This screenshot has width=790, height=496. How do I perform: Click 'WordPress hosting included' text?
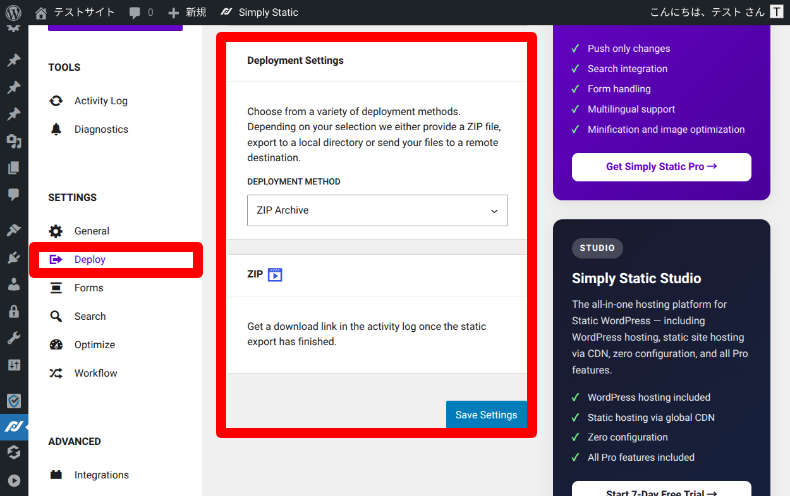click(649, 397)
